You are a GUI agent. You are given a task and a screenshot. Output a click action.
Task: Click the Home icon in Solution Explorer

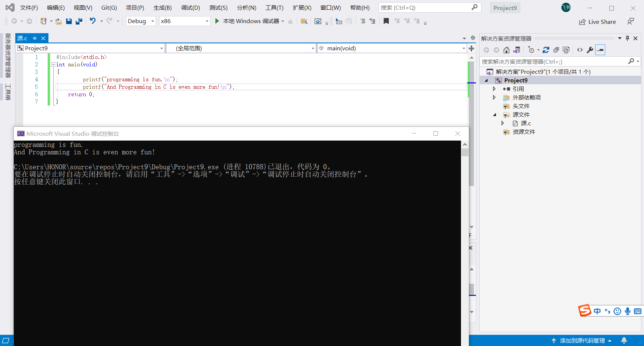[506, 50]
